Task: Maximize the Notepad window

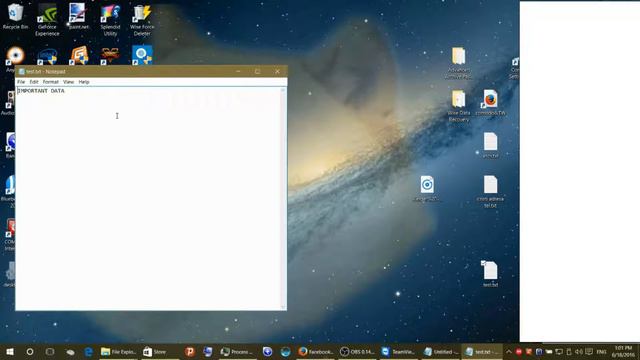Action: click(x=258, y=71)
